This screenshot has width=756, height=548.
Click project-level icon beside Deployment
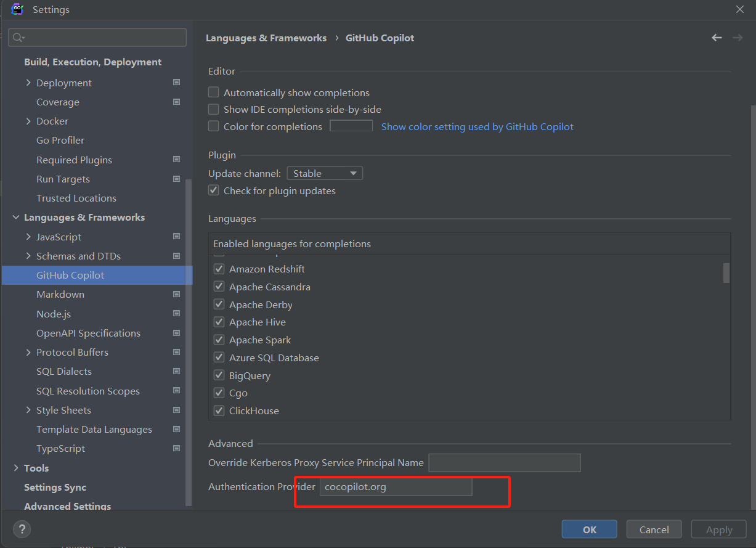[x=177, y=82]
